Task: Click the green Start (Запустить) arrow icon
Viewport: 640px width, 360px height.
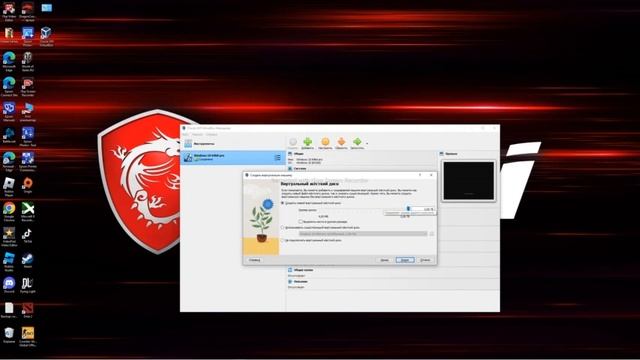Action: point(357,142)
